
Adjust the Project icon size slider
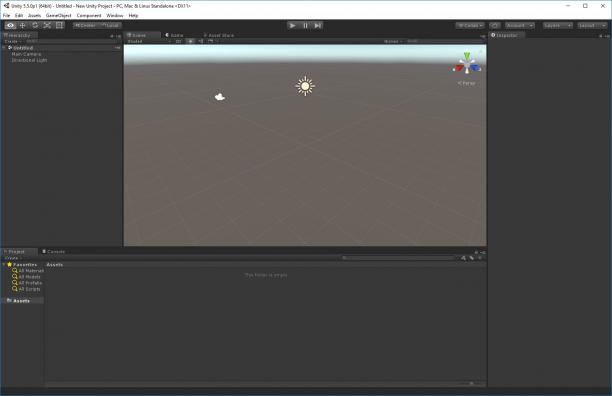point(471,384)
